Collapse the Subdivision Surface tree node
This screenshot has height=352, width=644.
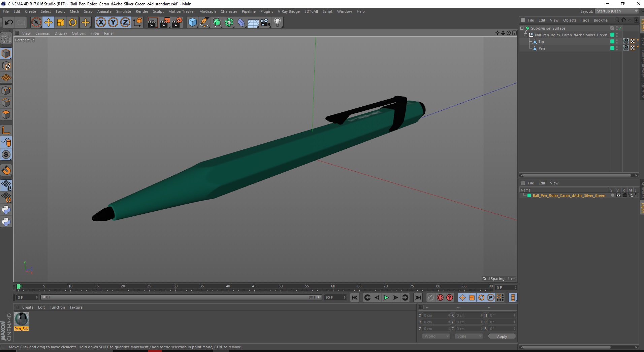pyautogui.click(x=522, y=28)
